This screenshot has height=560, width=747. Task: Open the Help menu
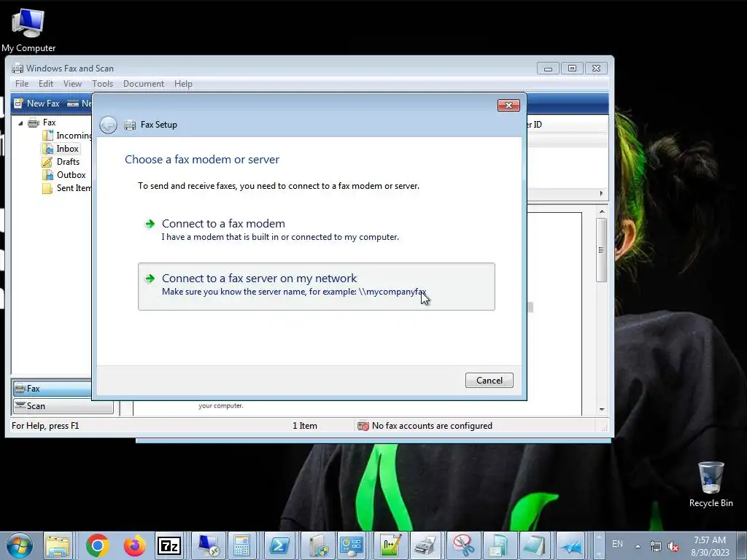pyautogui.click(x=183, y=84)
